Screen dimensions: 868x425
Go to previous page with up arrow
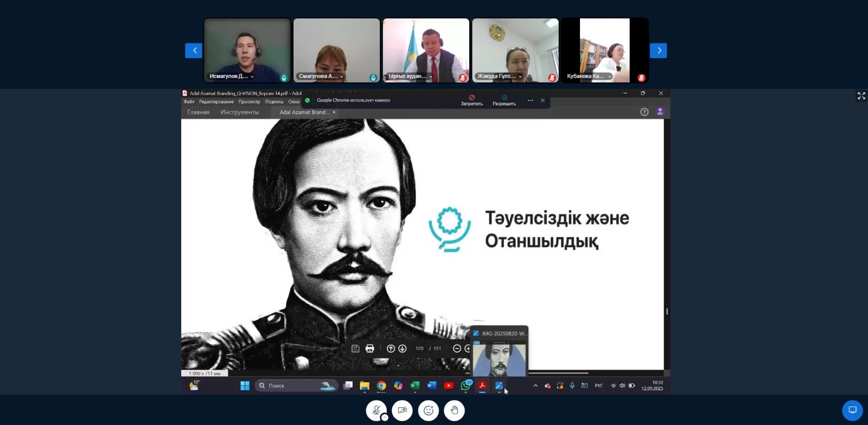pyautogui.click(x=391, y=348)
